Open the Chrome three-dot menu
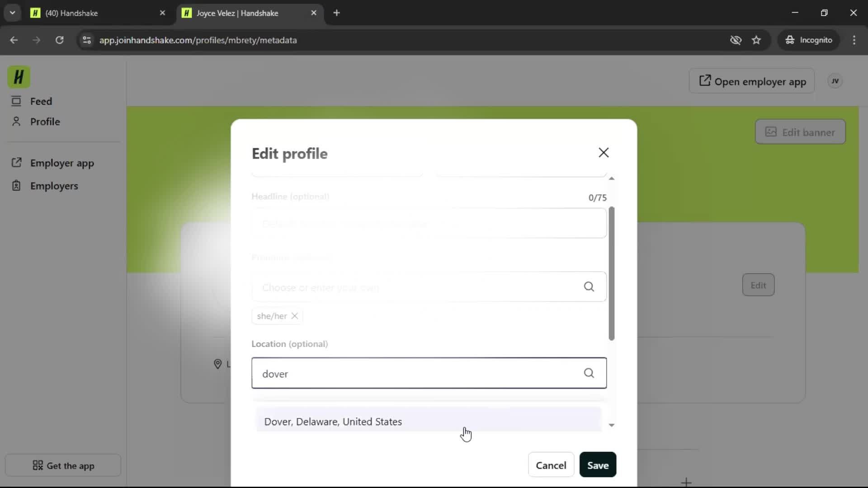868x488 pixels. point(854,40)
